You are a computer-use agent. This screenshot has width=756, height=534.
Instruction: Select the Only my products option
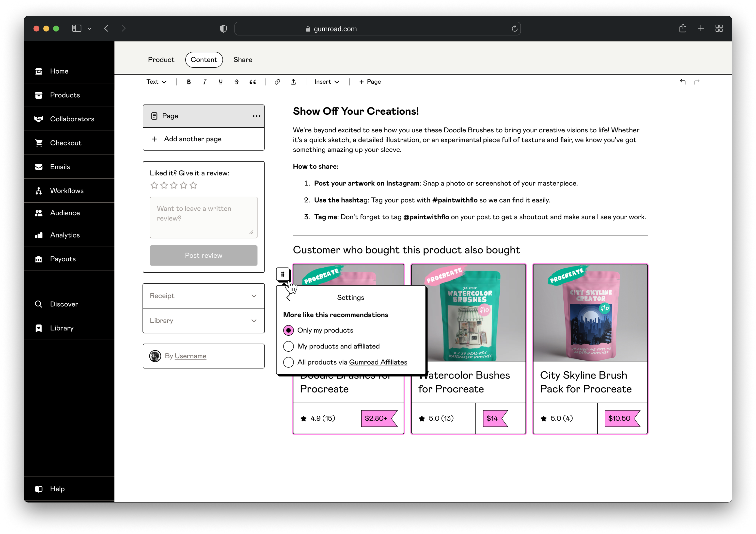[x=288, y=330]
